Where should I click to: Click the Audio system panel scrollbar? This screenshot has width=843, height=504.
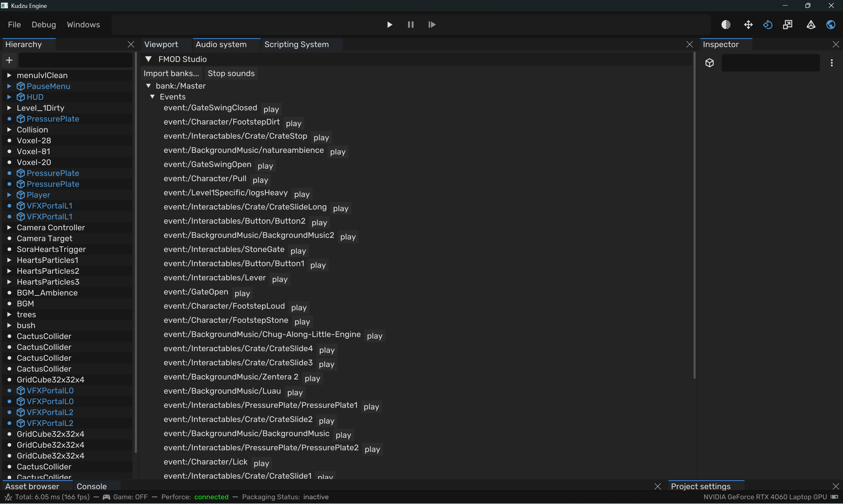694,215
